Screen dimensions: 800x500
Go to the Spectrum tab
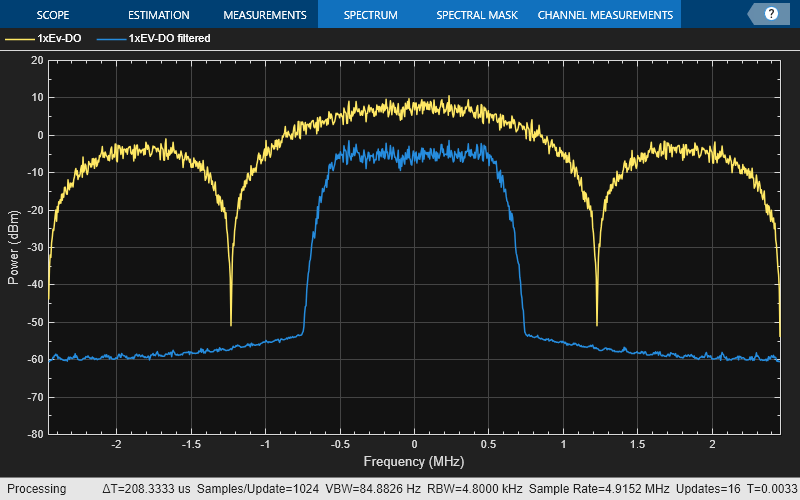pyautogui.click(x=370, y=15)
